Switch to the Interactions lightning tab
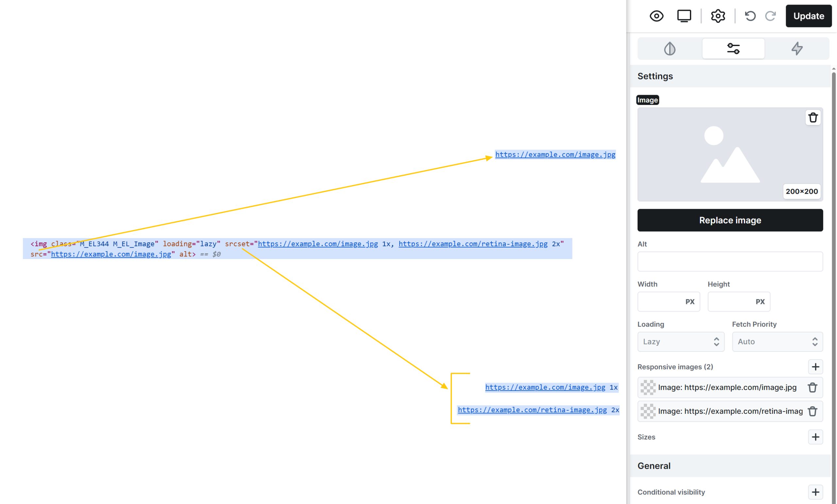 (x=796, y=49)
